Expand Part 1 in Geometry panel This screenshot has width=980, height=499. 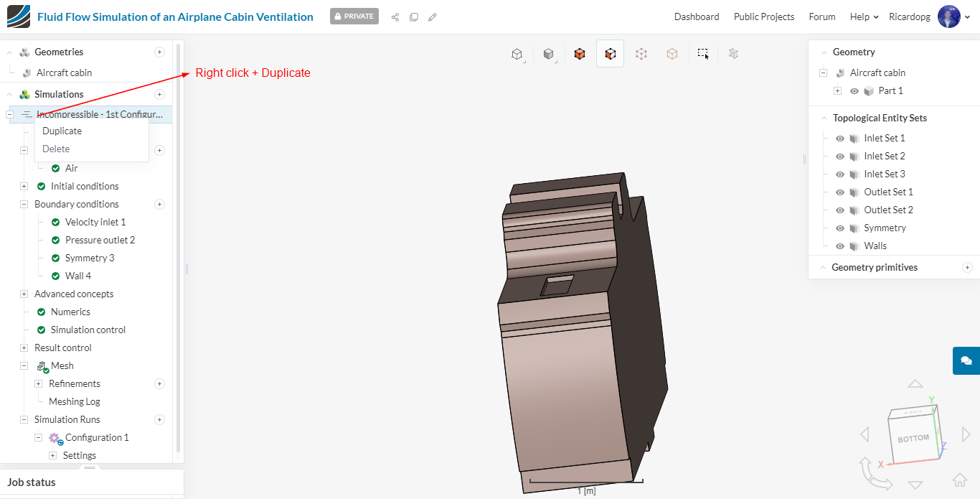(837, 91)
